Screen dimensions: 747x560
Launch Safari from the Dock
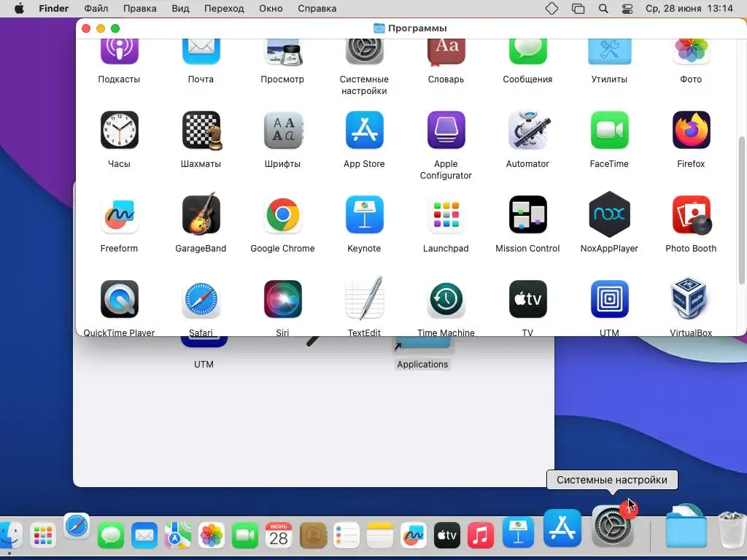[77, 526]
